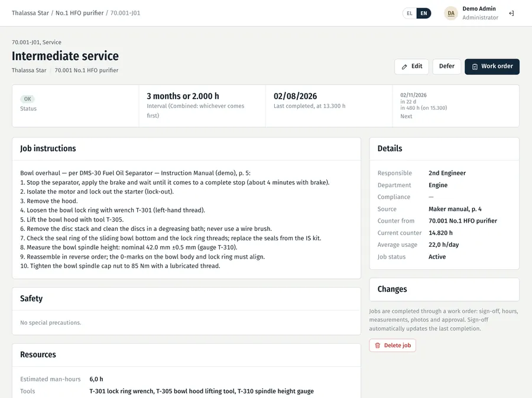Click the Demo Admin user name
This screenshot has width=532, height=398.
point(479,9)
